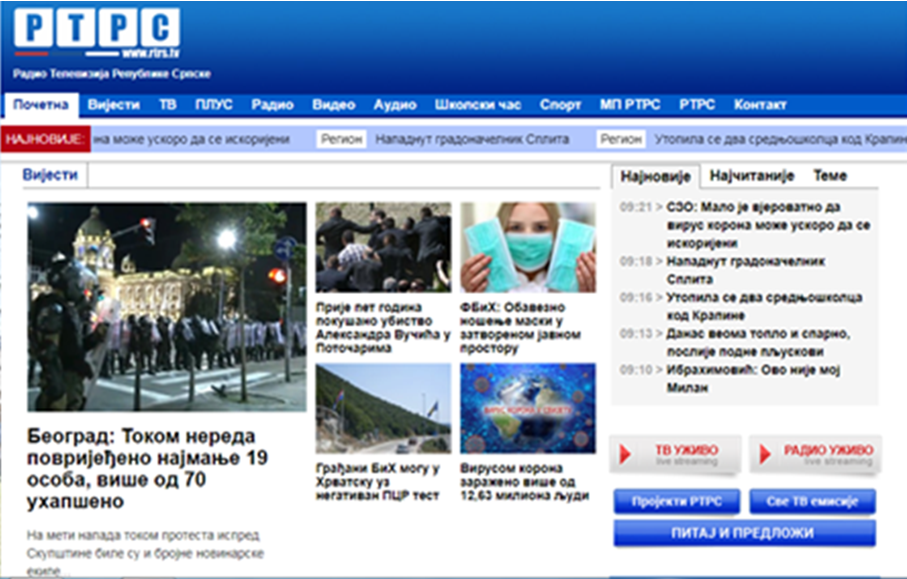The image size is (907, 579).
Task: Click the Пројекти РТРС button
Action: click(676, 501)
